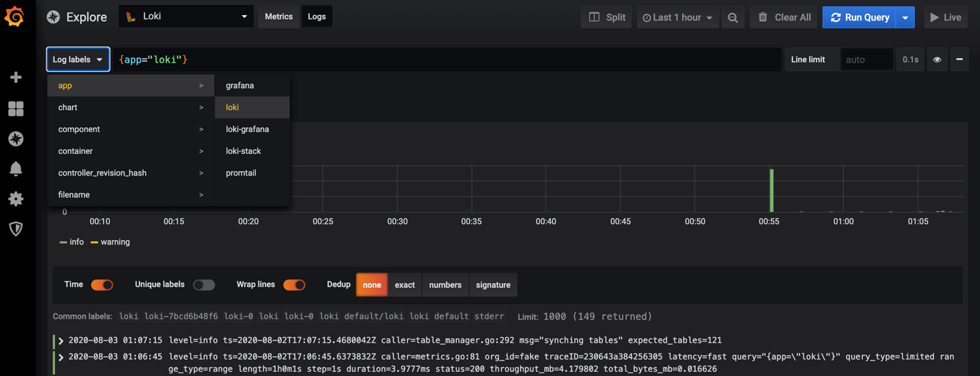Select Dedup numbers option

445,284
